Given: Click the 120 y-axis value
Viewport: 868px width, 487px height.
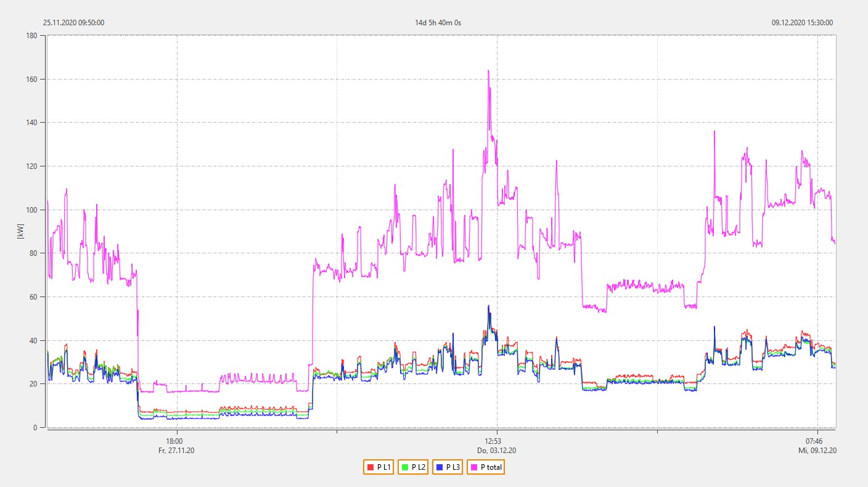Looking at the screenshot, I should [33, 166].
